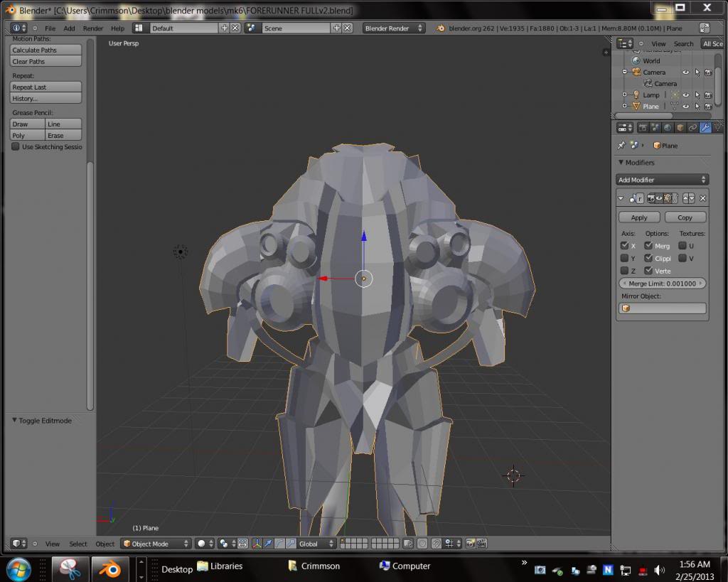Click the Render camera properties tab icon

point(643,128)
